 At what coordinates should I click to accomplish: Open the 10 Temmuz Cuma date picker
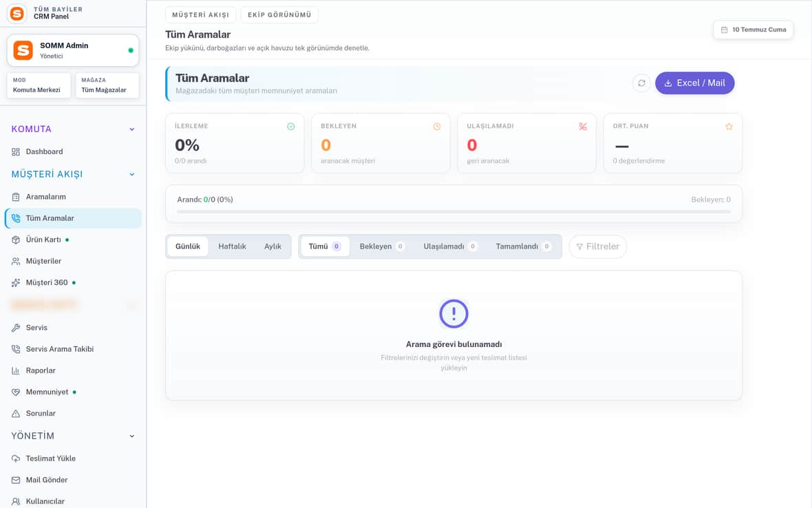click(753, 30)
